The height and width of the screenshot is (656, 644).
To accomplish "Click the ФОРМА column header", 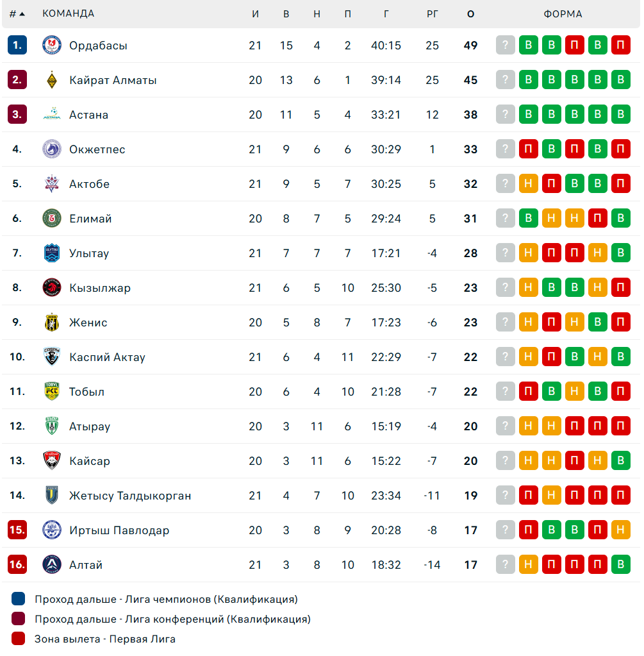I will pyautogui.click(x=563, y=14).
